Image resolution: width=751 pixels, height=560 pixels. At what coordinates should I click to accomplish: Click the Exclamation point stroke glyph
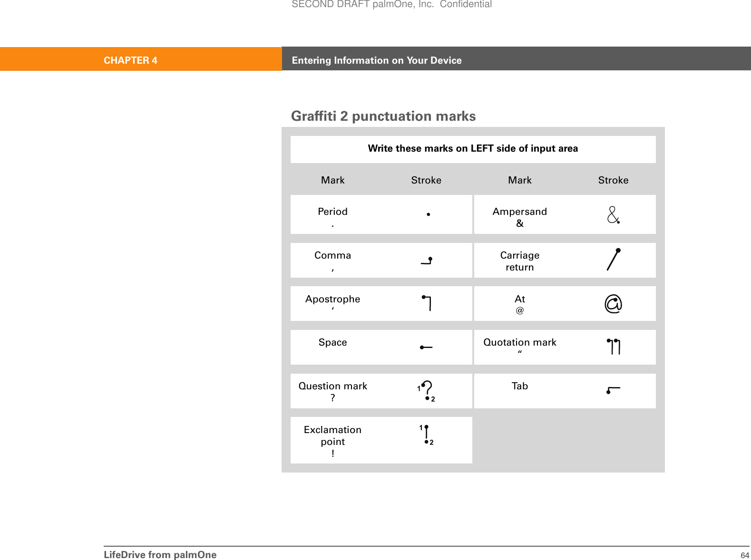(x=427, y=435)
